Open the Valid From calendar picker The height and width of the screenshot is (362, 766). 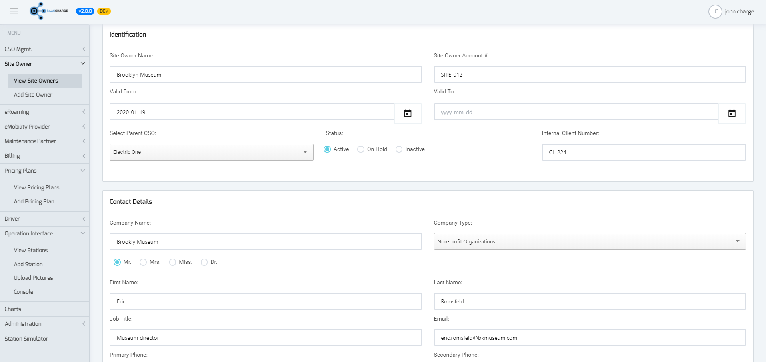[407, 113]
